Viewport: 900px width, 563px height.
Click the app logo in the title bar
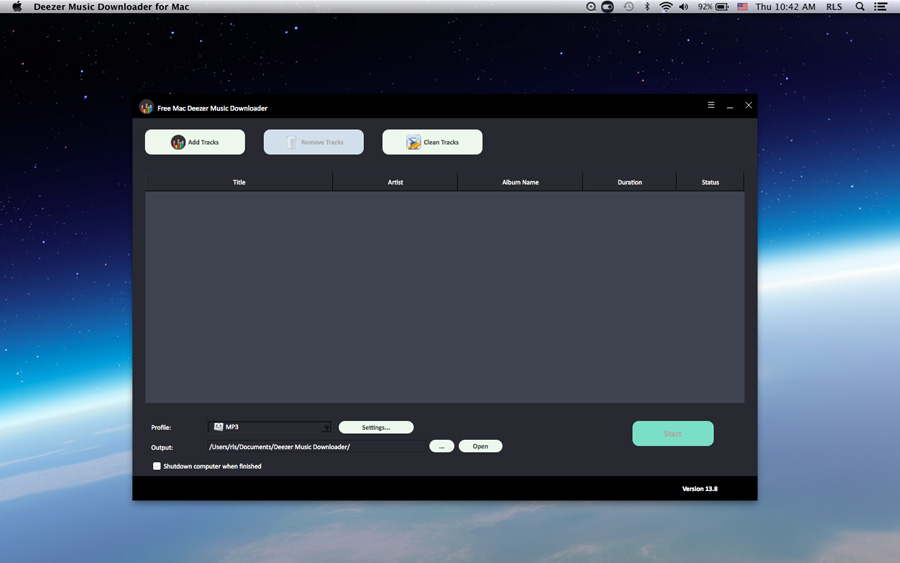point(146,107)
